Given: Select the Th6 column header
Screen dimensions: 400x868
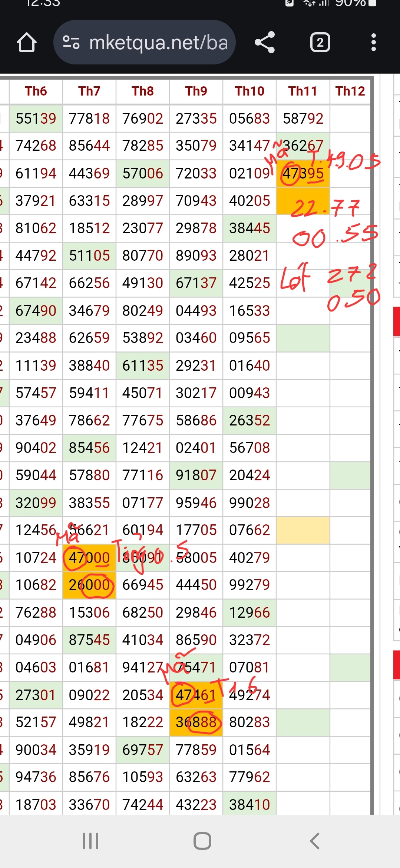Looking at the screenshot, I should [x=36, y=91].
